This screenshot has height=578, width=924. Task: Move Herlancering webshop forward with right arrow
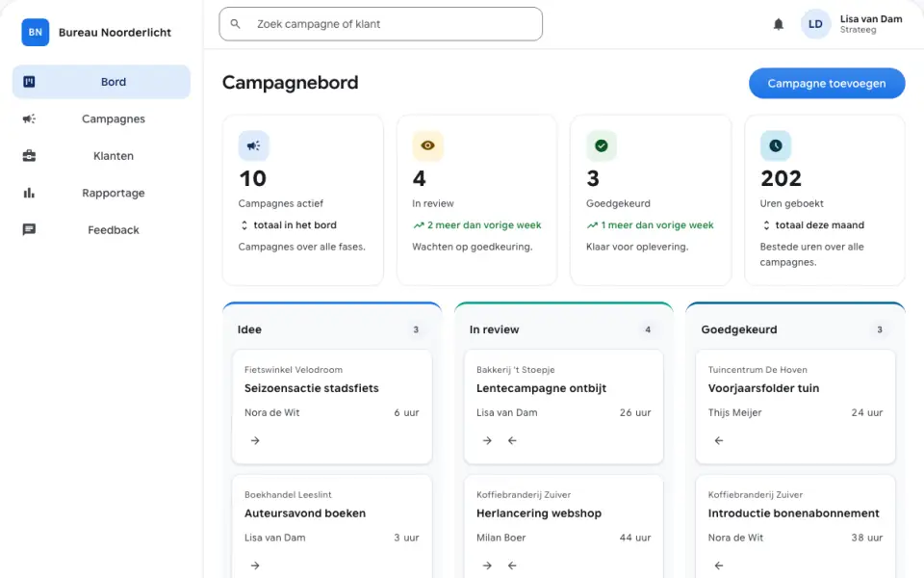487,565
